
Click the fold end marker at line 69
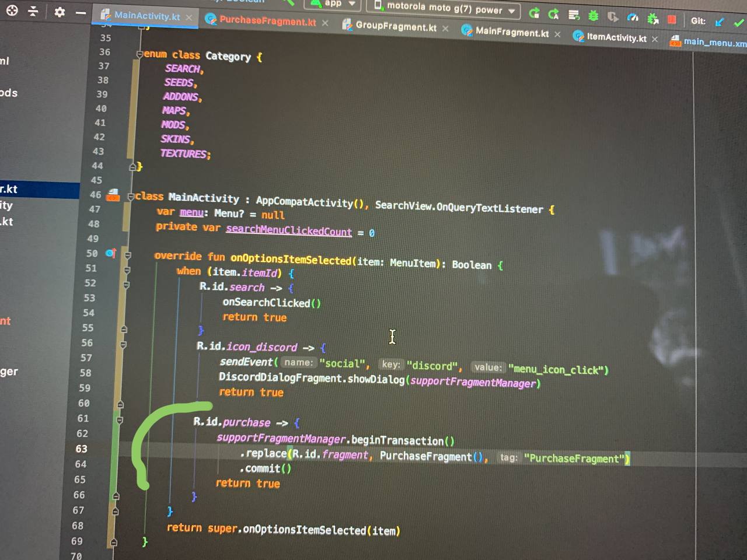[114, 542]
